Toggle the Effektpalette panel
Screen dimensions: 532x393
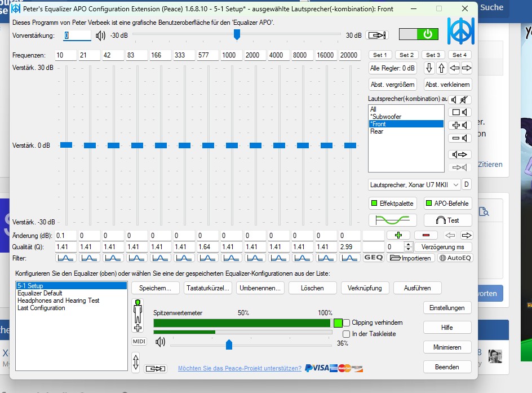tap(393, 204)
